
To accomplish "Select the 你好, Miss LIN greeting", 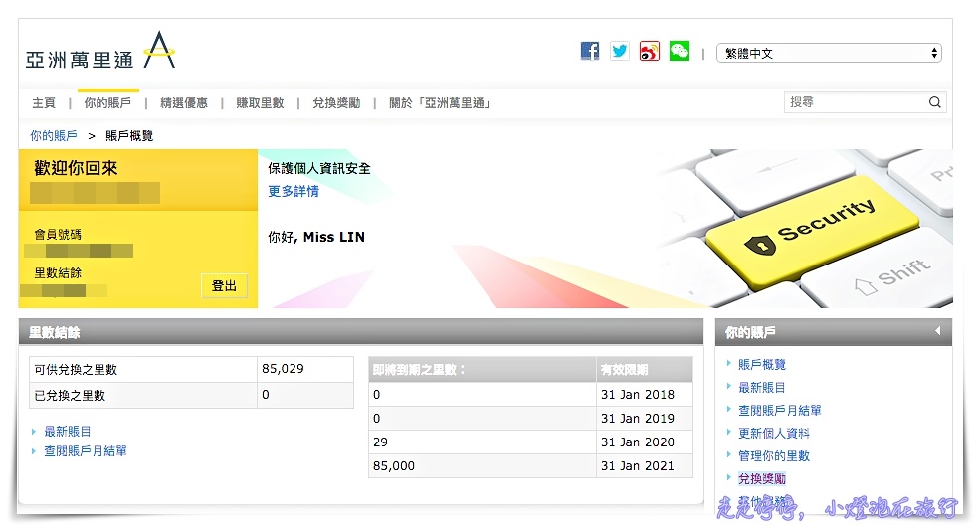I will [x=316, y=237].
